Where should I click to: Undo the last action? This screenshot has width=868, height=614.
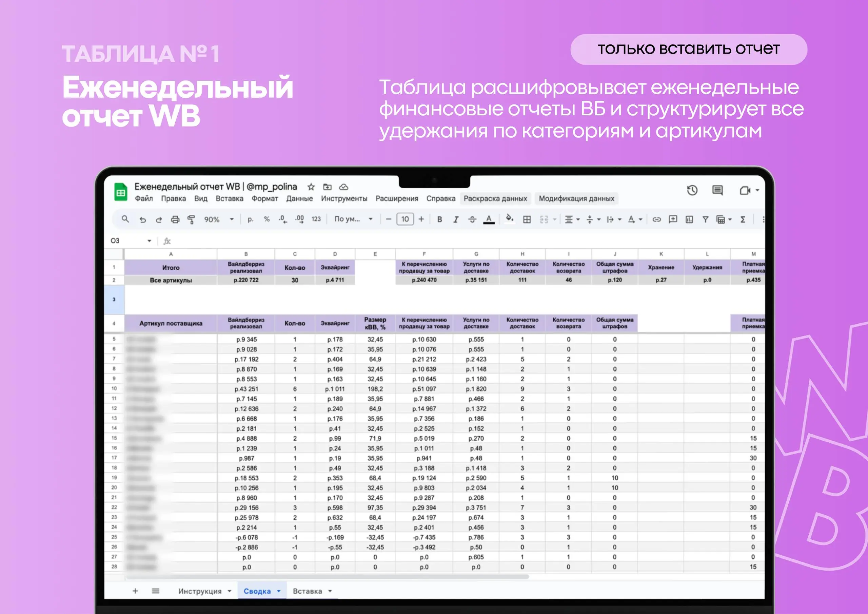click(142, 219)
